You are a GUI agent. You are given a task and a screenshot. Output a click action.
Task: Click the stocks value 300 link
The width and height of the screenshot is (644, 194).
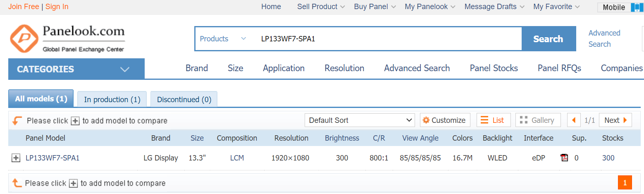(x=608, y=158)
